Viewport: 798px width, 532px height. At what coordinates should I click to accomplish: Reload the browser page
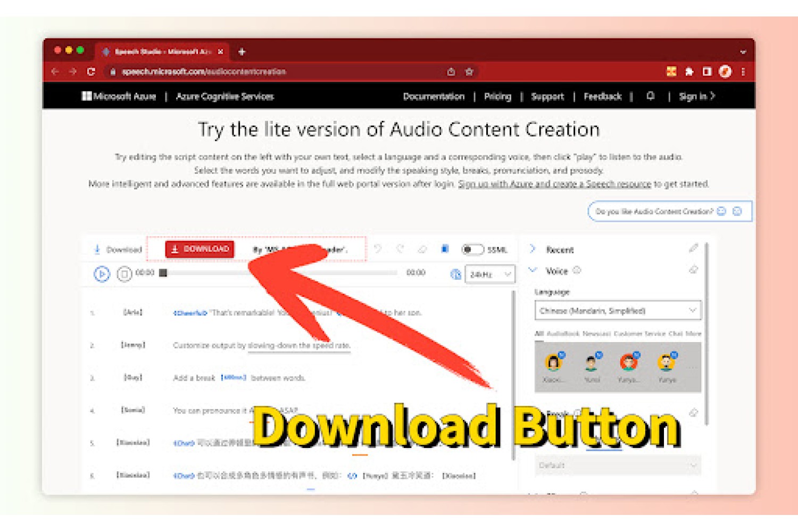pyautogui.click(x=91, y=71)
